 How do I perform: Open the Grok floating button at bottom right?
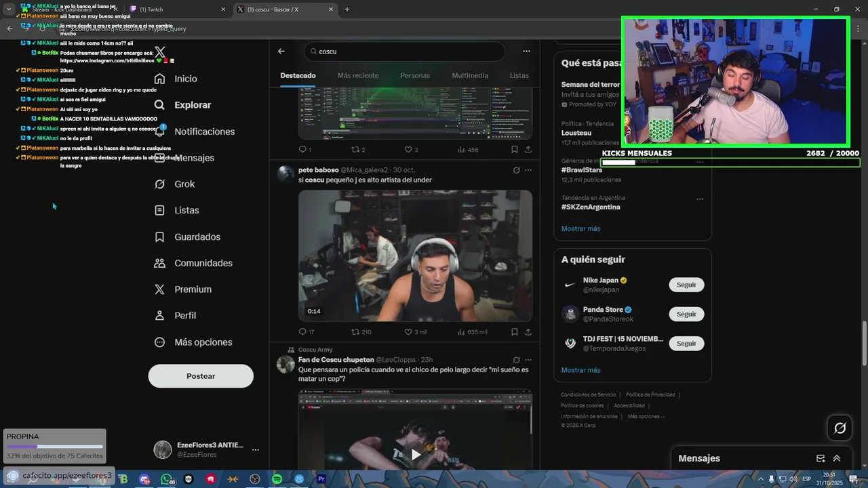pos(840,428)
